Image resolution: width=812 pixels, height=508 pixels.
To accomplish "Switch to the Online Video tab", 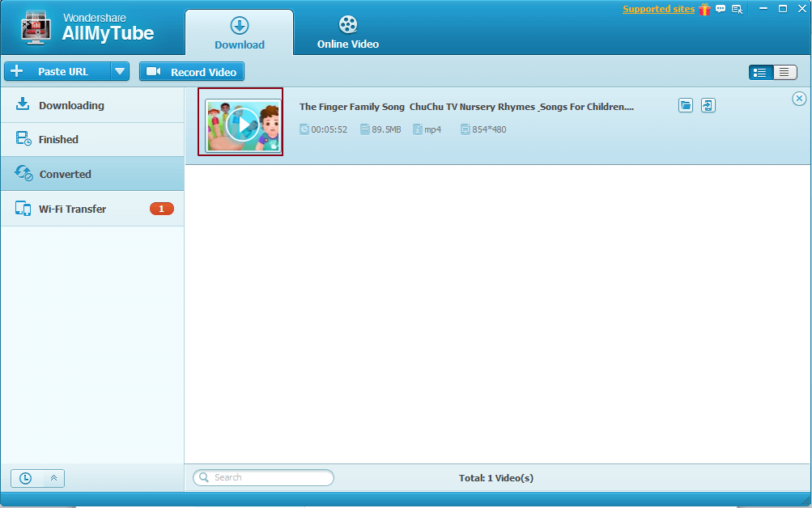I will (x=347, y=32).
